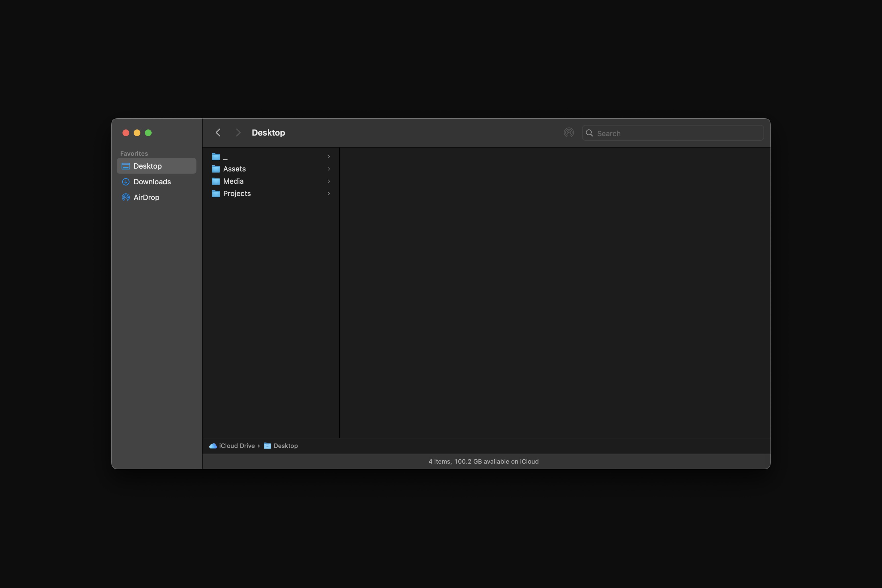Viewport: 882px width, 588px height.
Task: Expand the Projects folder chevron
Action: (328, 194)
